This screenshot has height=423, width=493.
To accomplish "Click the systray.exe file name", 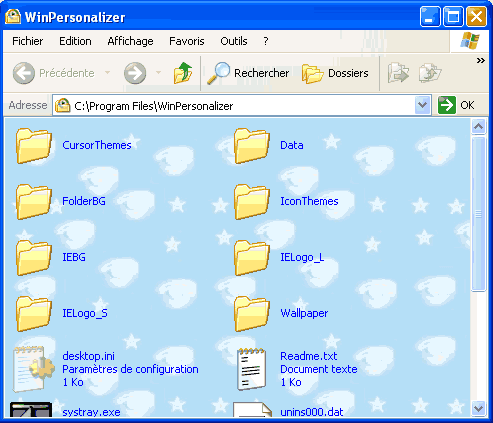I will tap(91, 412).
